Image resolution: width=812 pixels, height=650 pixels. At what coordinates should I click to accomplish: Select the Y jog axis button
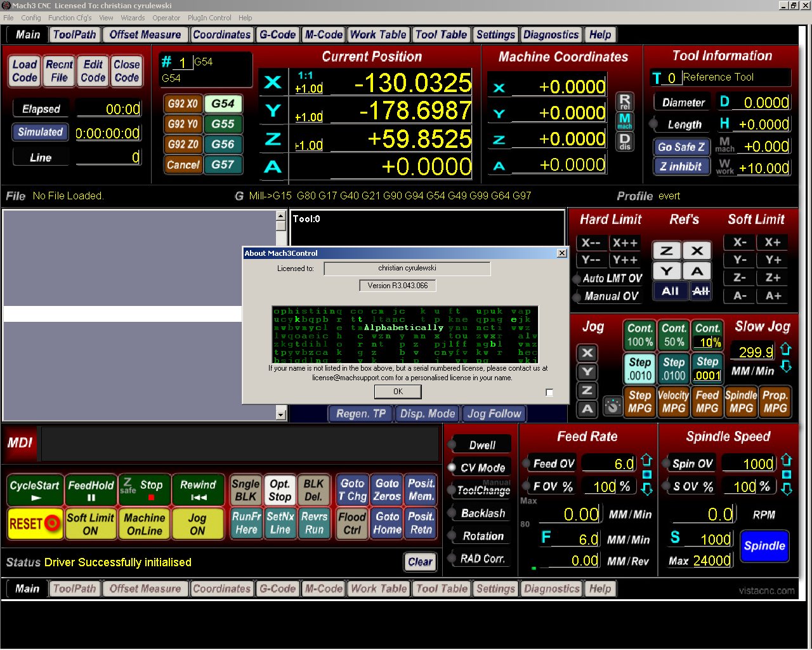587,371
